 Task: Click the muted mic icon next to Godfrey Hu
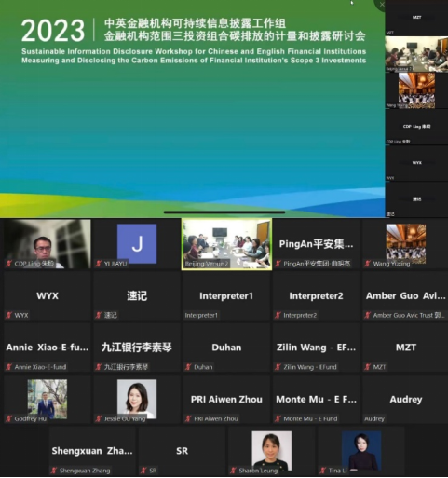pos(9,418)
